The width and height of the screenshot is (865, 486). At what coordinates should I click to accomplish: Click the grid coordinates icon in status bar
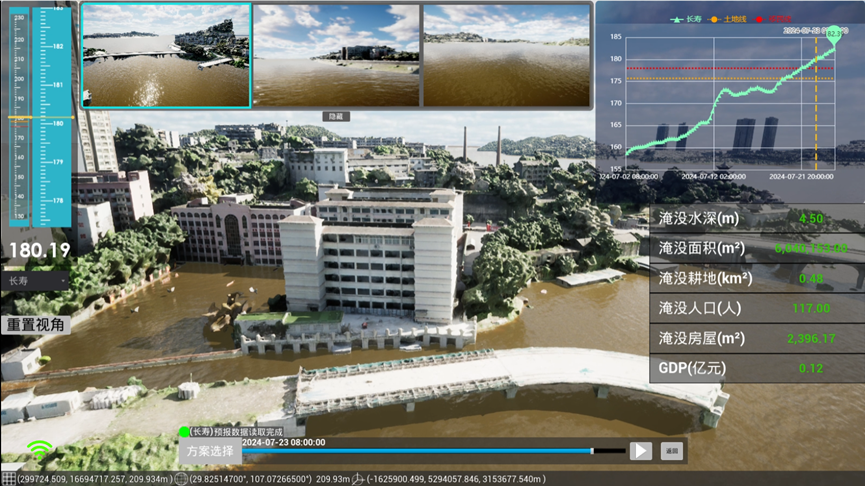[x=8, y=478]
